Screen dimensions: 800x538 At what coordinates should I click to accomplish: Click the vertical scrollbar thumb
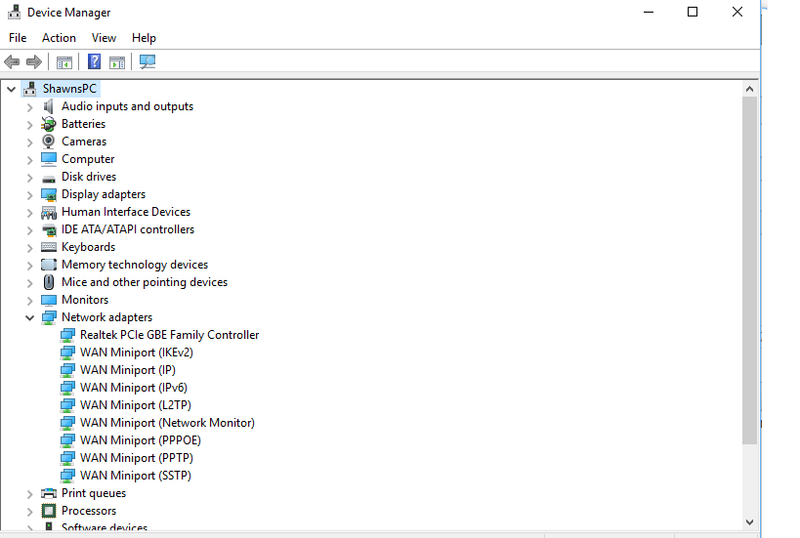(x=749, y=271)
